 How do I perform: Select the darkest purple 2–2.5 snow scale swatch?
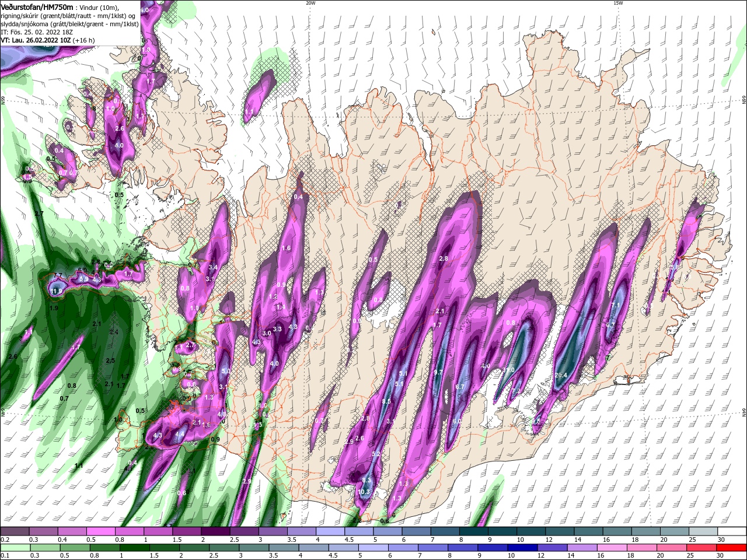click(x=215, y=531)
